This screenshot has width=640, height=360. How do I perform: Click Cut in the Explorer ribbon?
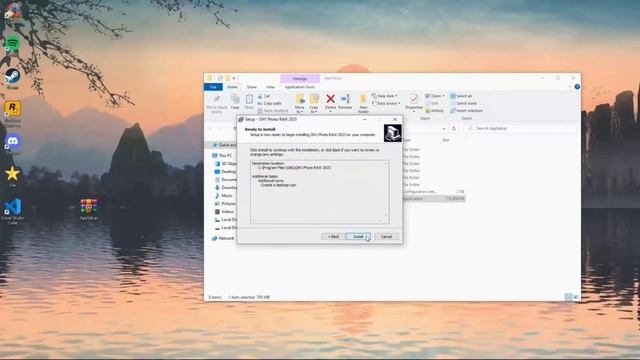(264, 96)
